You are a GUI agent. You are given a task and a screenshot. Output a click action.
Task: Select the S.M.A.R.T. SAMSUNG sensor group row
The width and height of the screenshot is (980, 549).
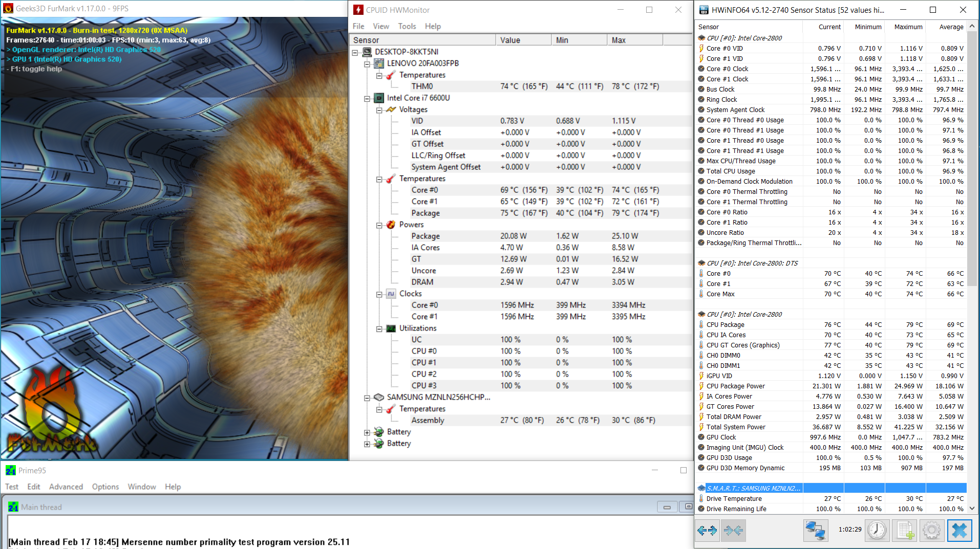(753, 488)
